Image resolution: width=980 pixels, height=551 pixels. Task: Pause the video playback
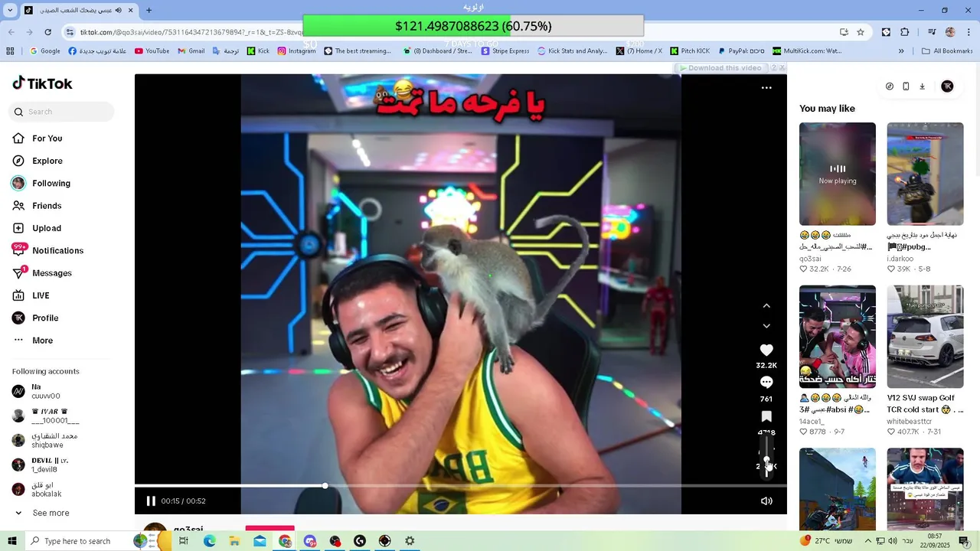[x=151, y=500]
